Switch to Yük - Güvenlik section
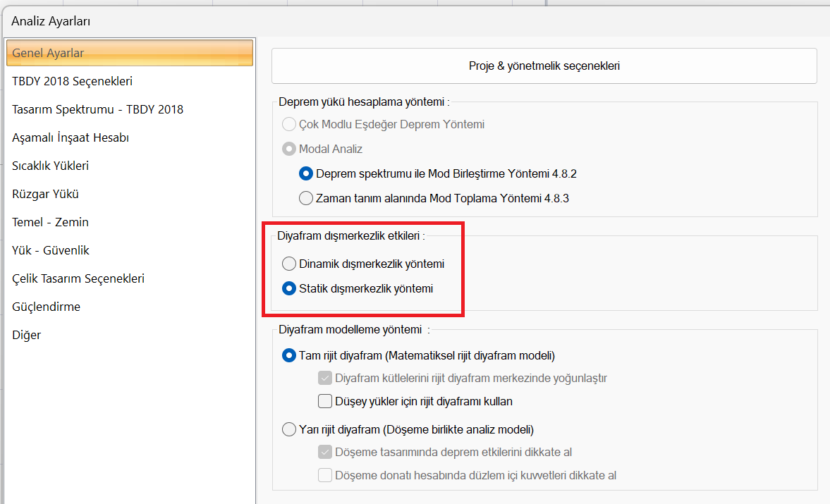The image size is (830, 504). pos(51,251)
